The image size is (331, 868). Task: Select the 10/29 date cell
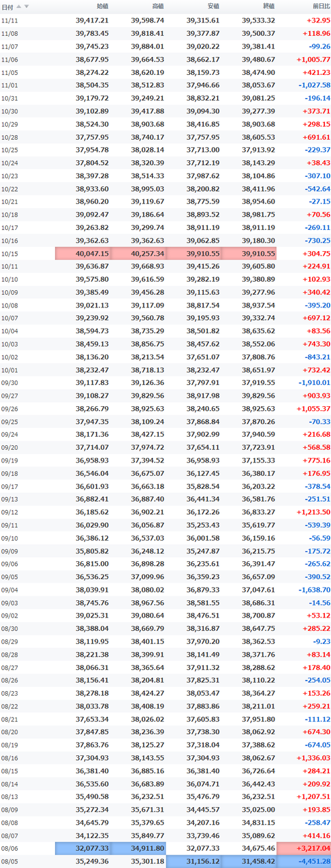tap(10, 124)
